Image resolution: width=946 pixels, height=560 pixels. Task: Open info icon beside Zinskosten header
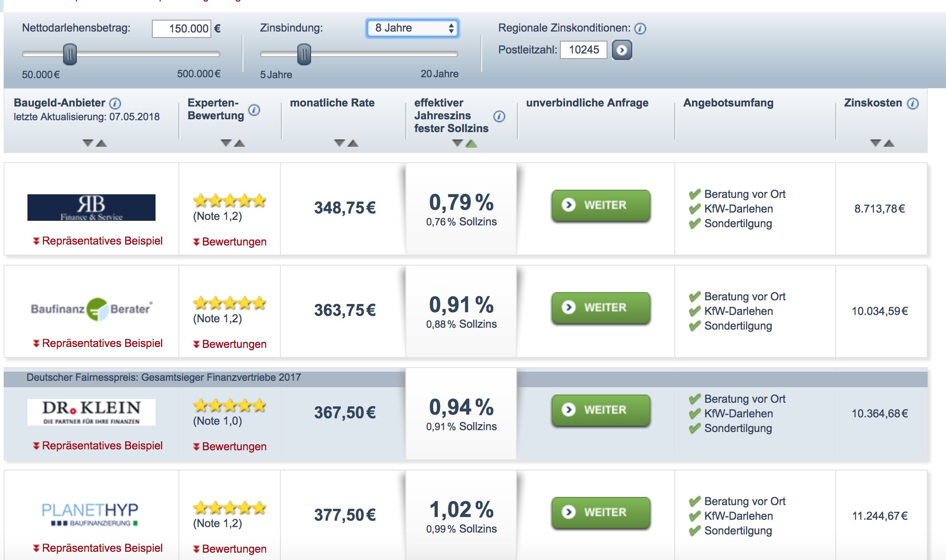click(x=913, y=103)
